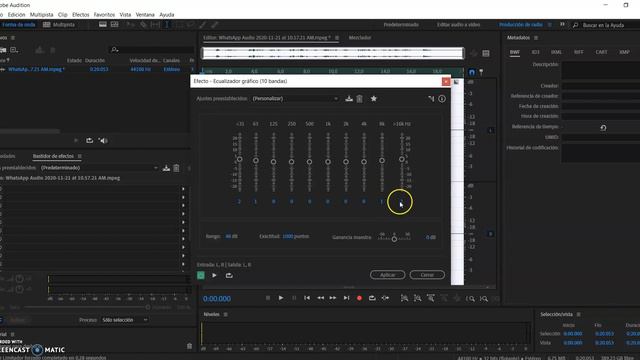Toggle the spectral frequency display button
Viewport: 640px width, 360px height.
(103, 25)
